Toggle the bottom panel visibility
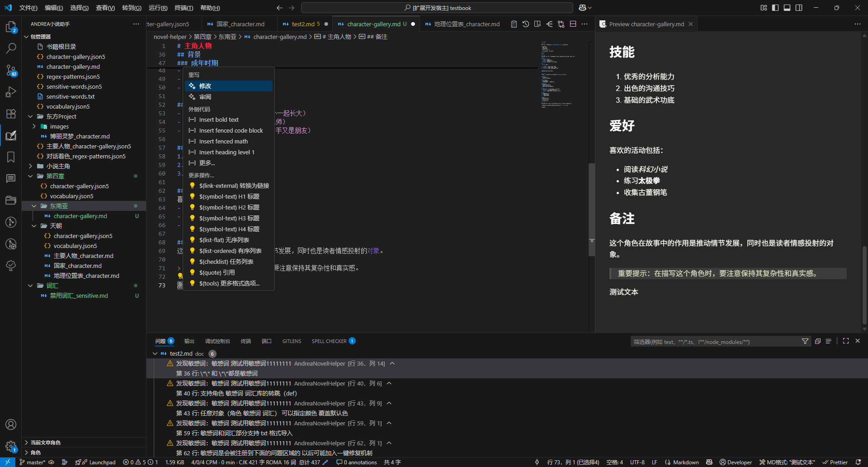 787,8
